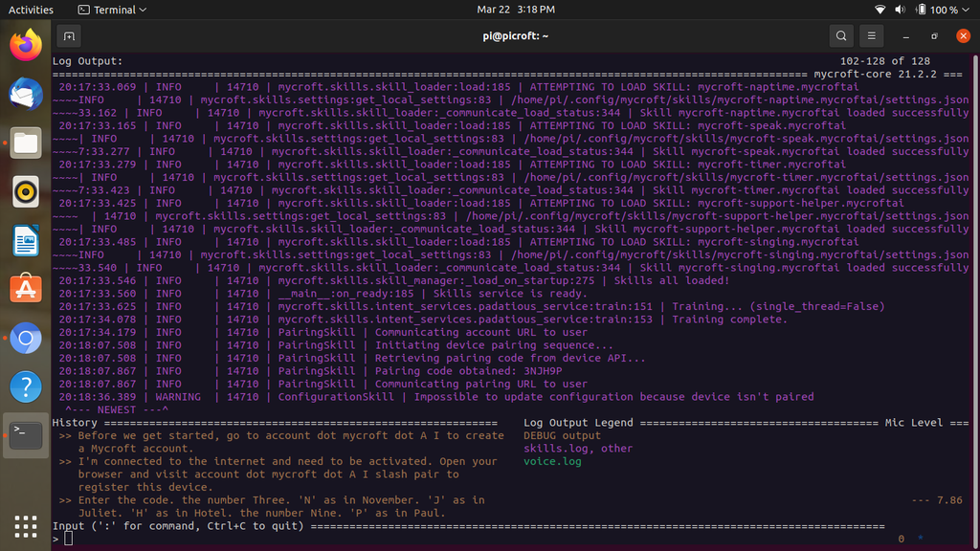Click the 'Mic Level' header
Viewport: 980px width, 551px height.
point(914,423)
